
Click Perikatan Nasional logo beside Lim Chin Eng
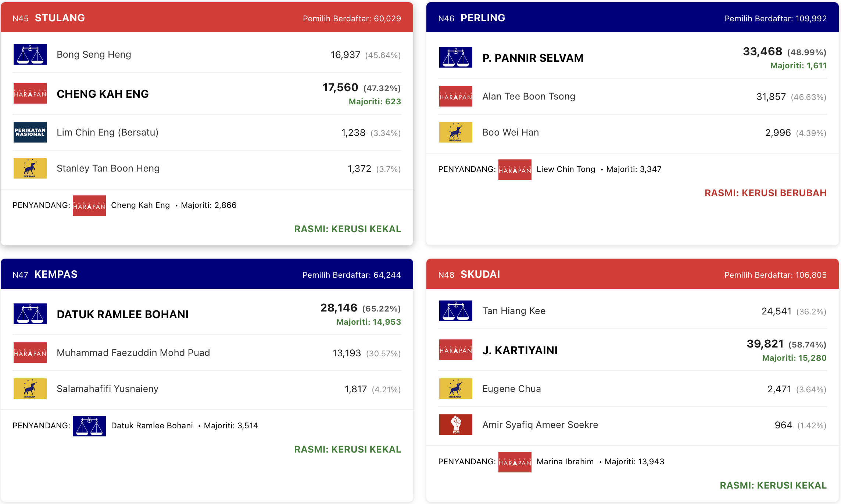(30, 132)
